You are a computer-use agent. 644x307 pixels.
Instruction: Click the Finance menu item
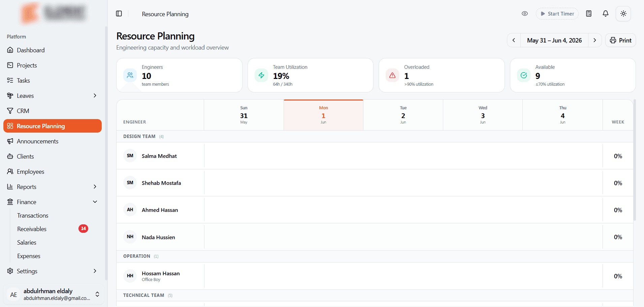(x=53, y=202)
